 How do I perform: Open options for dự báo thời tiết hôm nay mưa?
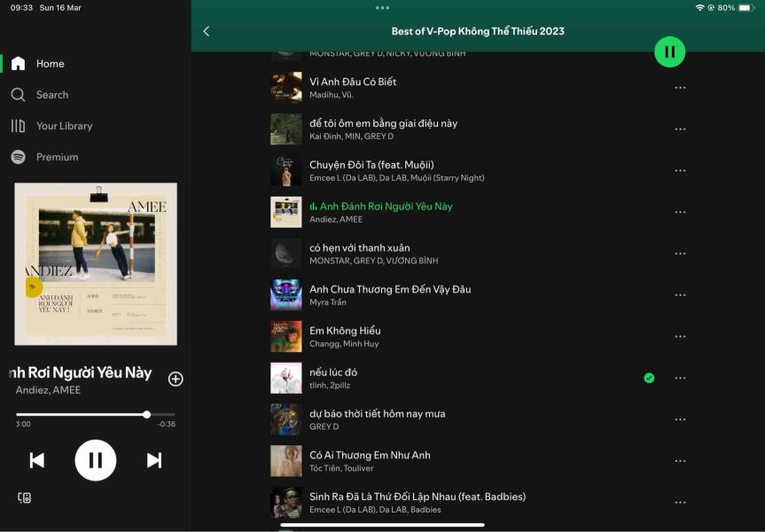coord(680,419)
